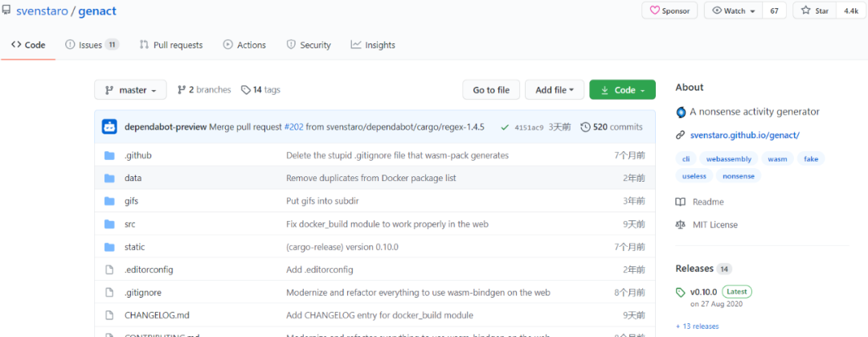Screen dimensions: 868x337
Task: Open the Security tab
Action: [x=309, y=45]
